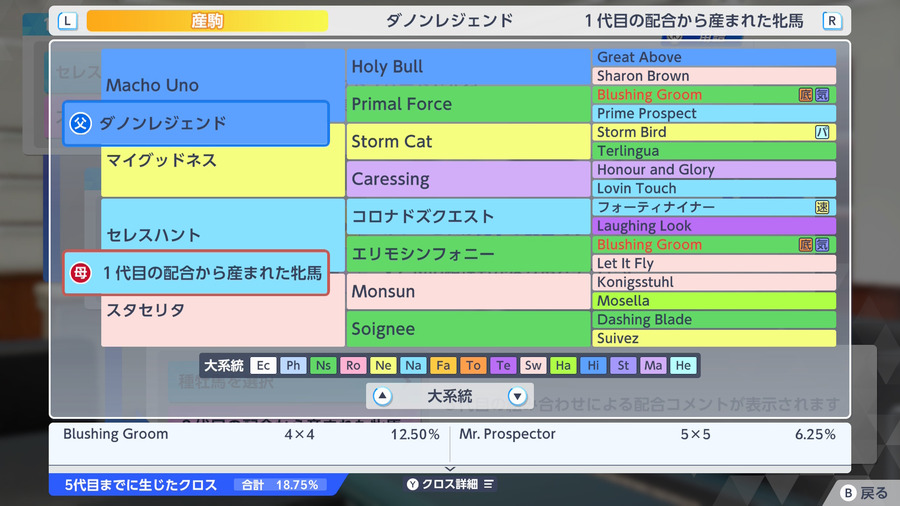Select the コロナドズクエスト cell
The image size is (900, 506).
(x=468, y=217)
